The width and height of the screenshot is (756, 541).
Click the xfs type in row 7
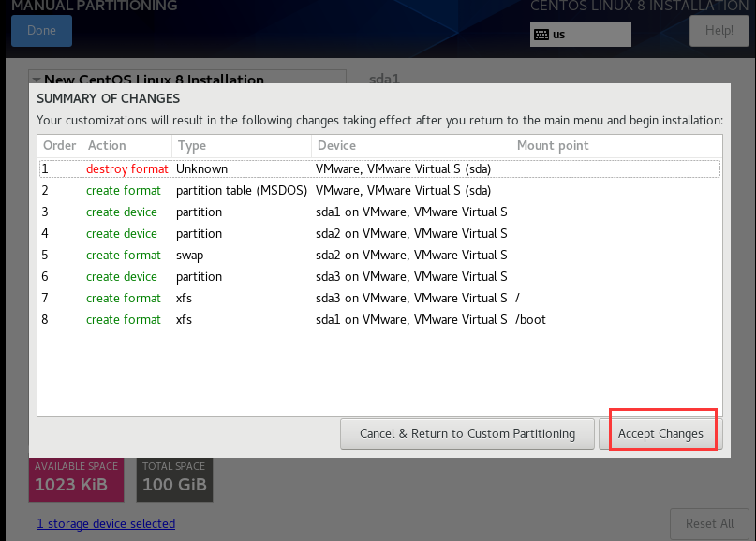coord(184,299)
